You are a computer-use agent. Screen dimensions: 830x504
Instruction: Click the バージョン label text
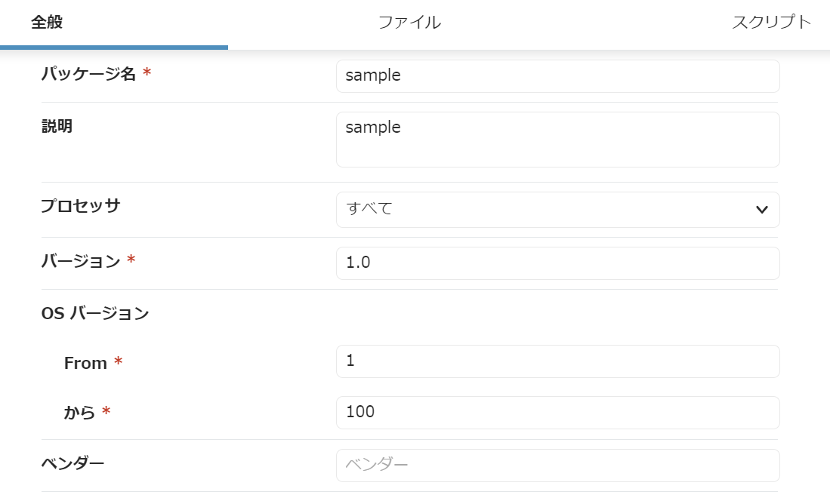tap(81, 261)
